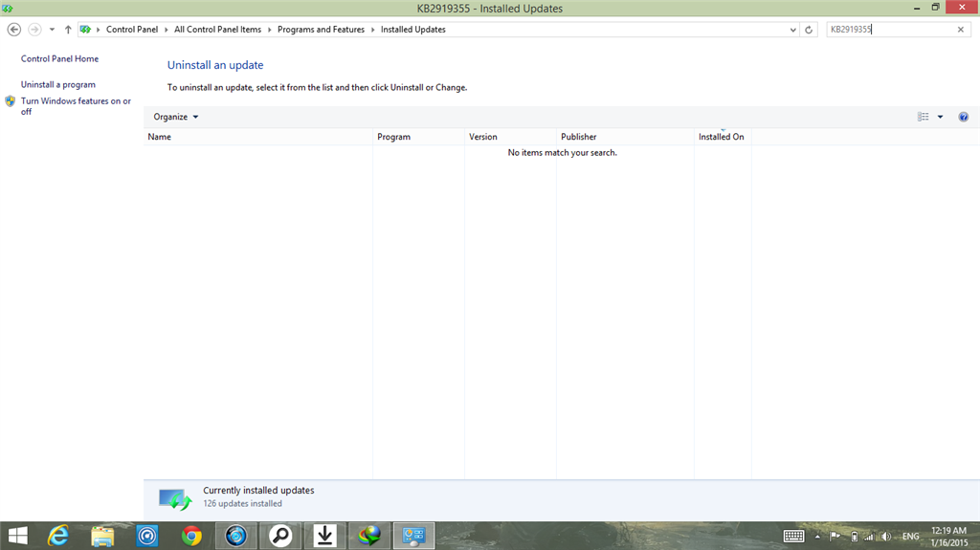Open Action Center flag icon
Screen dimensions: 980x550
click(835, 537)
